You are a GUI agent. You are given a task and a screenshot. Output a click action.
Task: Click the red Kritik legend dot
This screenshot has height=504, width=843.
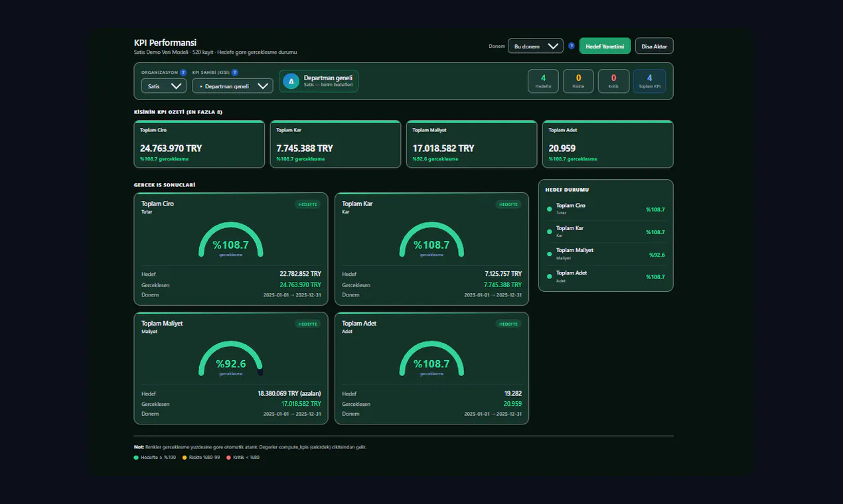pyautogui.click(x=229, y=458)
